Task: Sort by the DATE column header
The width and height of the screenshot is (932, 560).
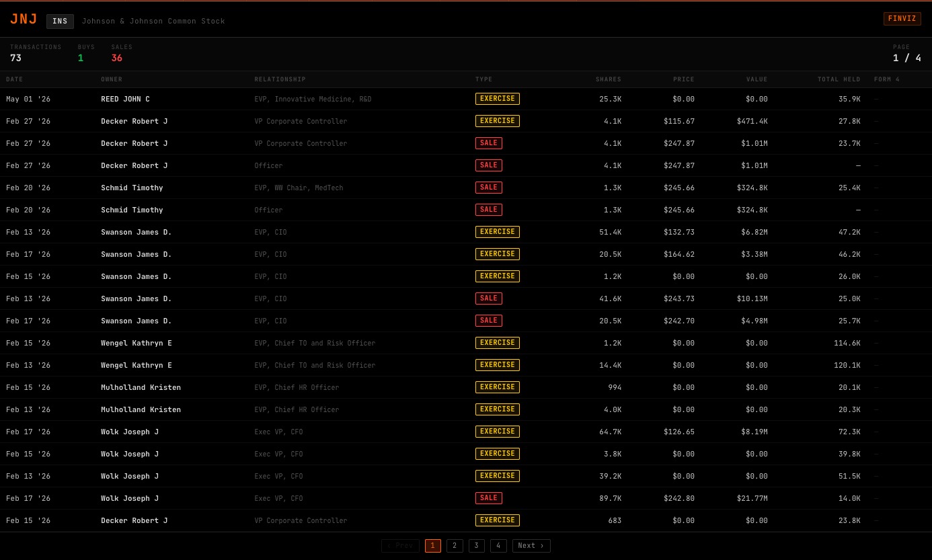Action: click(x=15, y=79)
